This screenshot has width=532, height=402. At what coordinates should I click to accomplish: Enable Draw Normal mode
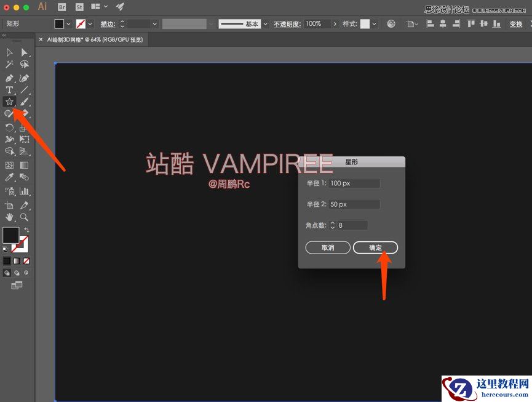[x=7, y=273]
